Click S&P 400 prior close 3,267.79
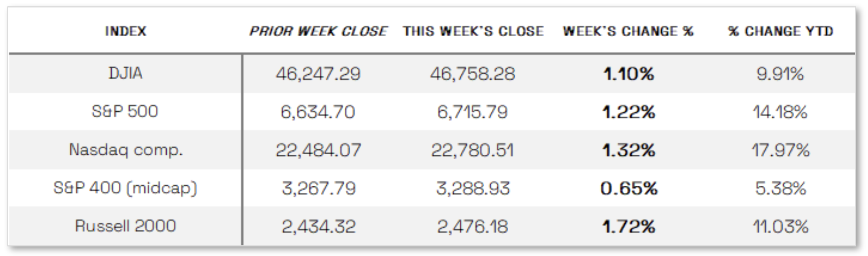The width and height of the screenshot is (868, 256). coord(318,188)
